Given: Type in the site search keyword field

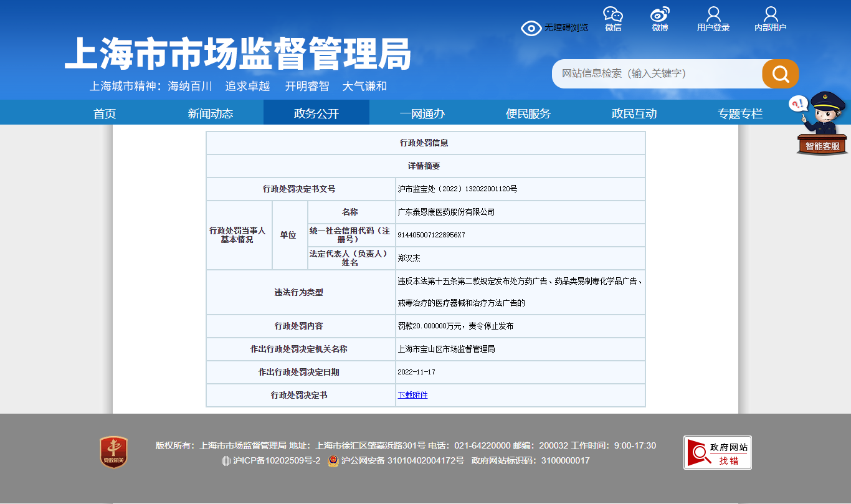Looking at the screenshot, I should click(x=654, y=74).
